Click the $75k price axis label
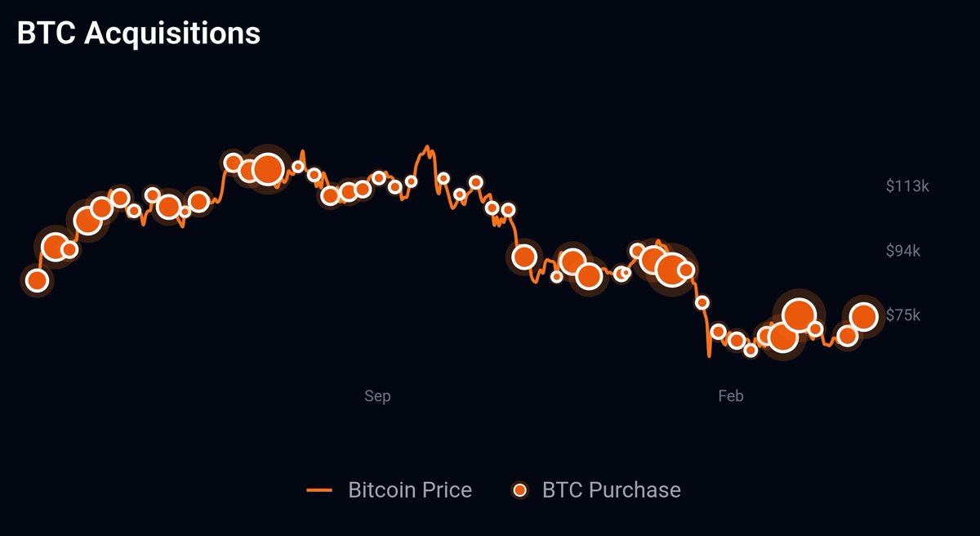980x536 pixels. click(903, 315)
